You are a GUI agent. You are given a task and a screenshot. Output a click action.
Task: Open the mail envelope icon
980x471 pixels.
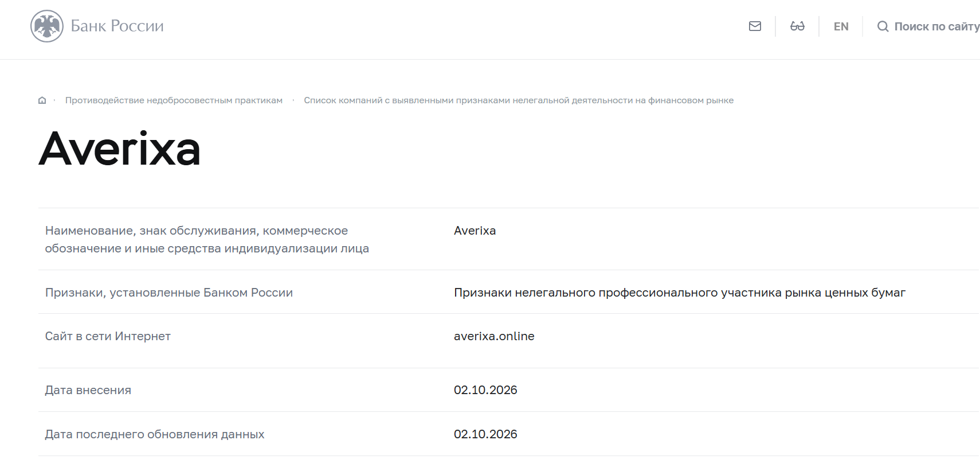point(755,26)
